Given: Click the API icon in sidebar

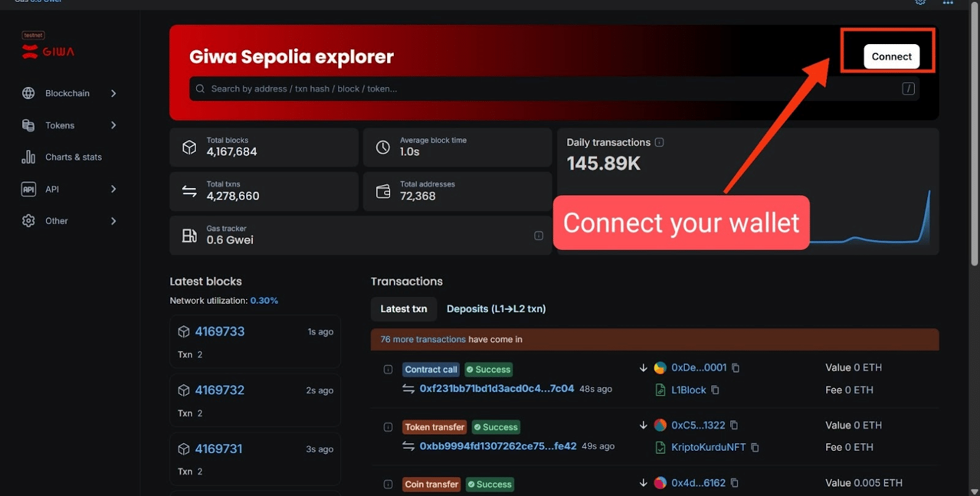Looking at the screenshot, I should (28, 189).
